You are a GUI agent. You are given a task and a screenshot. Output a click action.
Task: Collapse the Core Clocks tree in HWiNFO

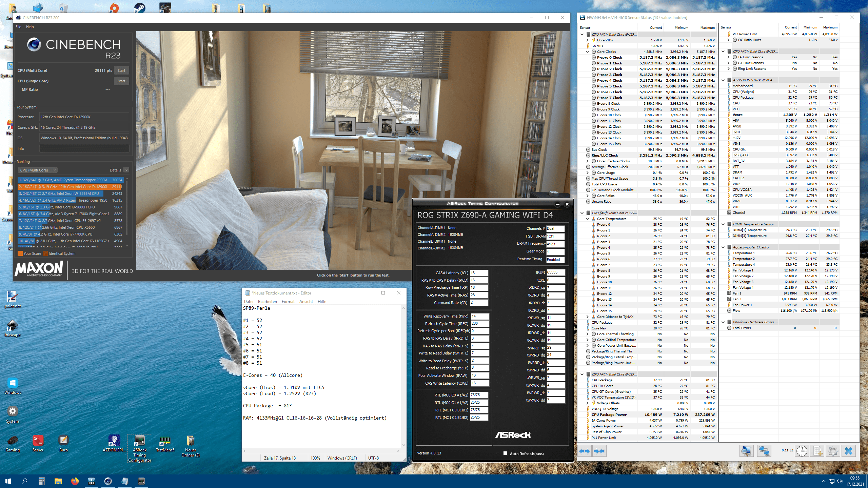point(588,52)
